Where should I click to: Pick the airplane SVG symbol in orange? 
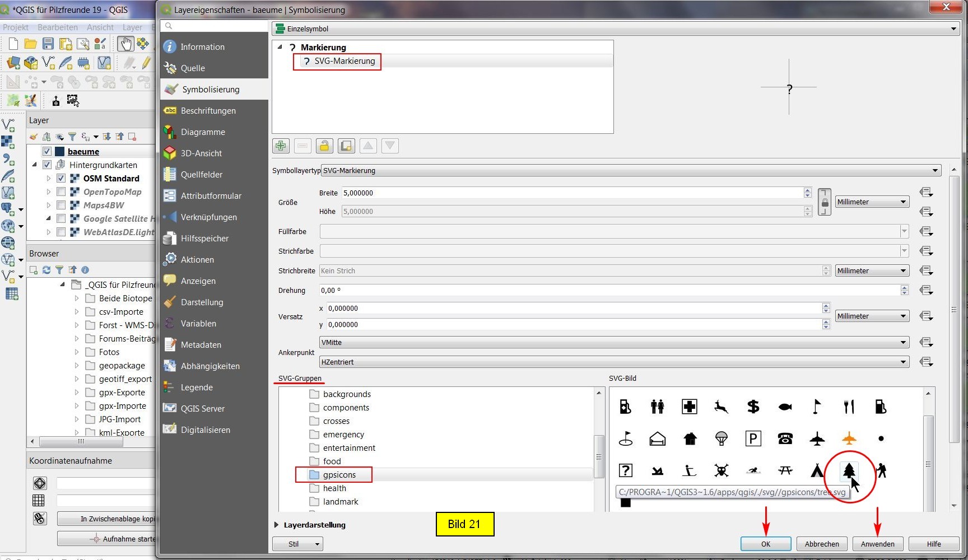click(849, 438)
